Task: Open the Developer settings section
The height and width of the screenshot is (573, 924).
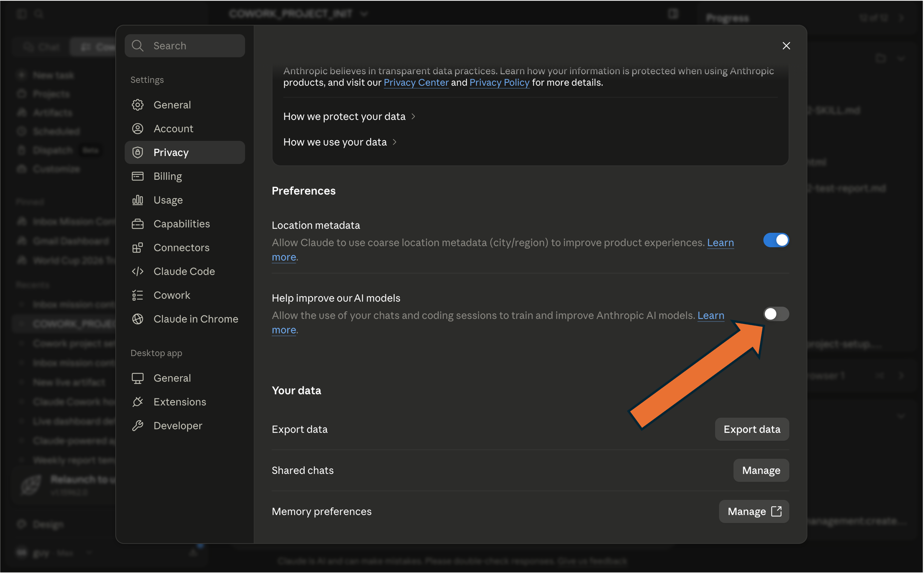Action: click(x=185, y=426)
